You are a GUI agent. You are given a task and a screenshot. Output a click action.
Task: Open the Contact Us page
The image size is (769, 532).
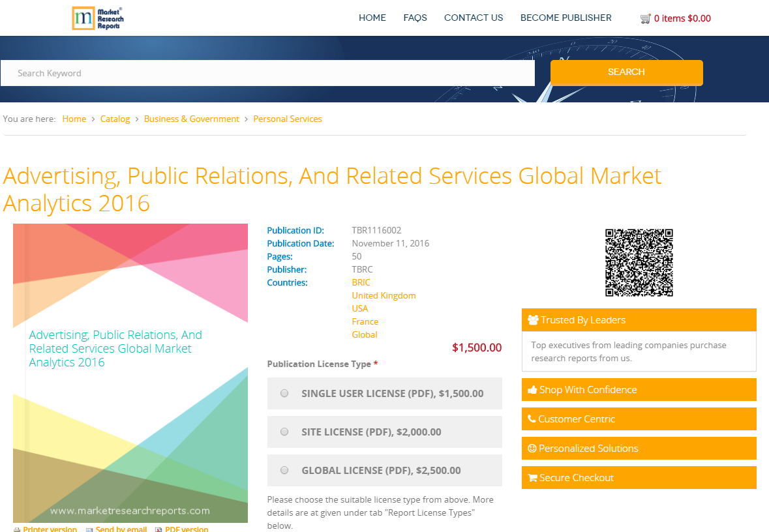[x=474, y=18]
